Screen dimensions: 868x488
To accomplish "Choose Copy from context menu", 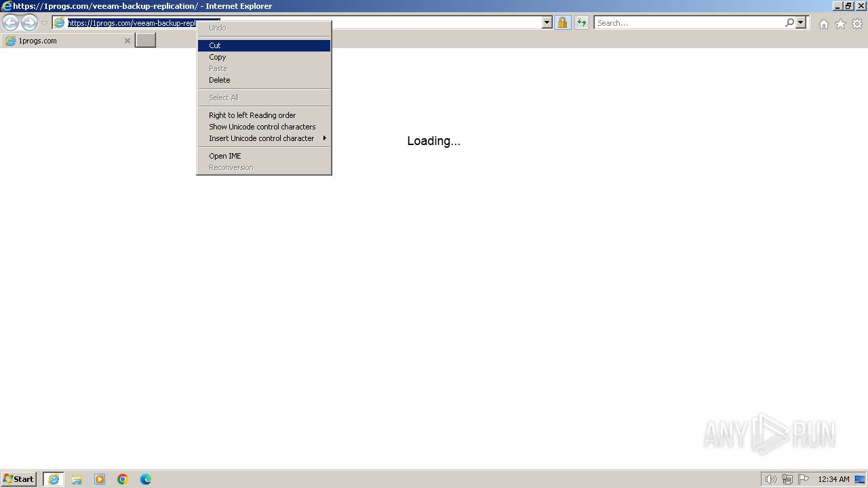I will (264, 57).
